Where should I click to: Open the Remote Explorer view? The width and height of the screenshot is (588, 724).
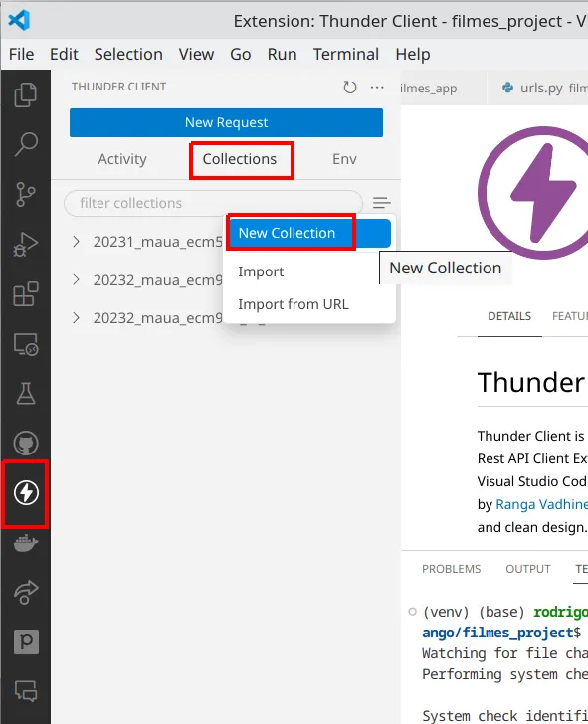click(26, 344)
